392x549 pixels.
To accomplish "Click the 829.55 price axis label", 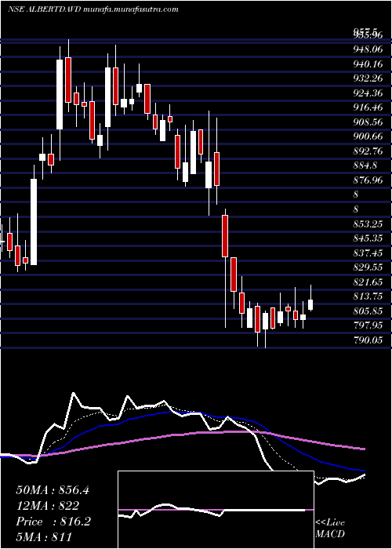I will 368,267.
